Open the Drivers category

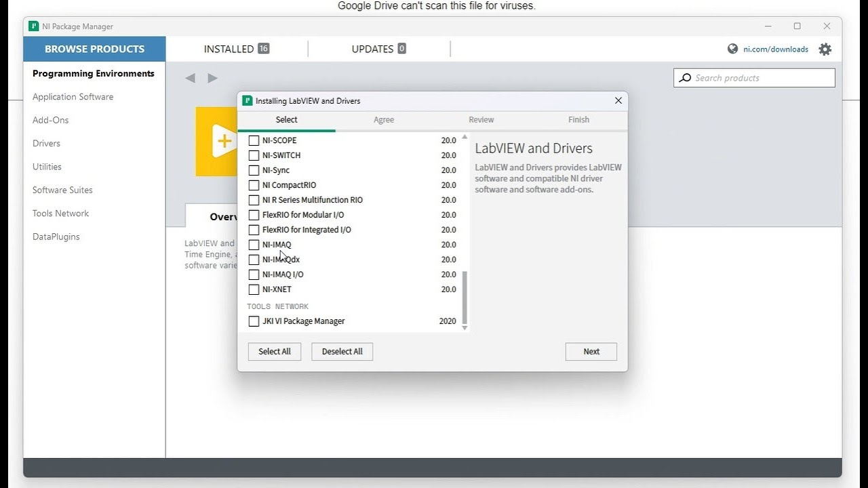coord(46,143)
